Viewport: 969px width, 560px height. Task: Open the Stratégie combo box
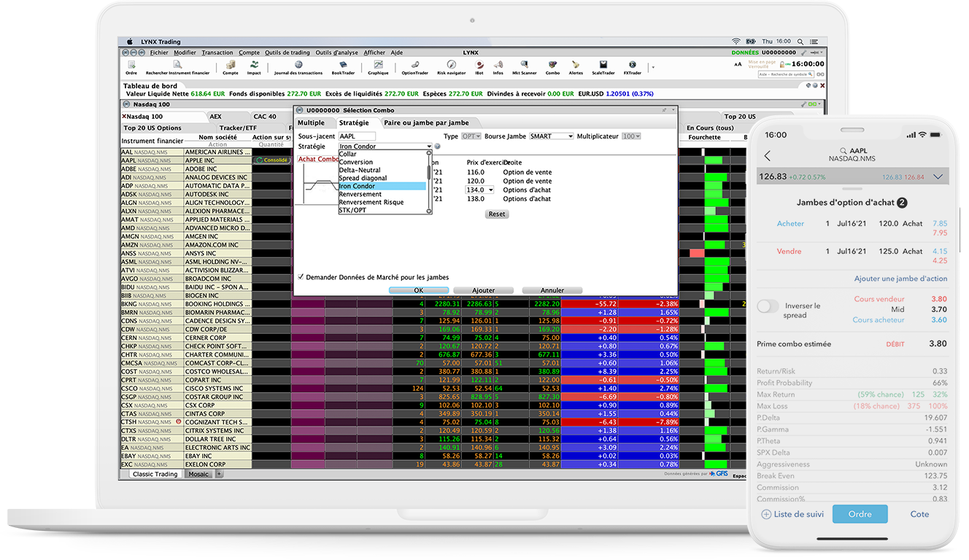pyautogui.click(x=385, y=147)
